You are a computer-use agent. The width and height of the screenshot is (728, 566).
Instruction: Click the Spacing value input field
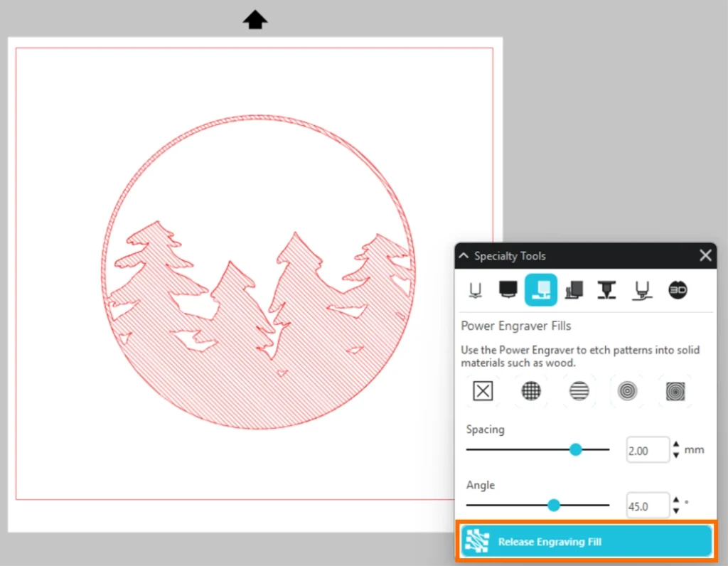coord(647,450)
